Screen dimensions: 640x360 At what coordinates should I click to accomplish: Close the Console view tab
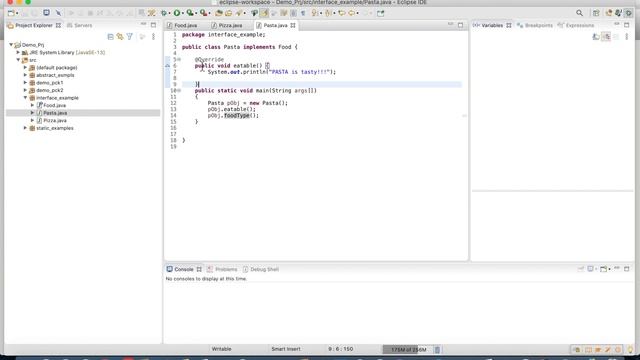pos(199,269)
